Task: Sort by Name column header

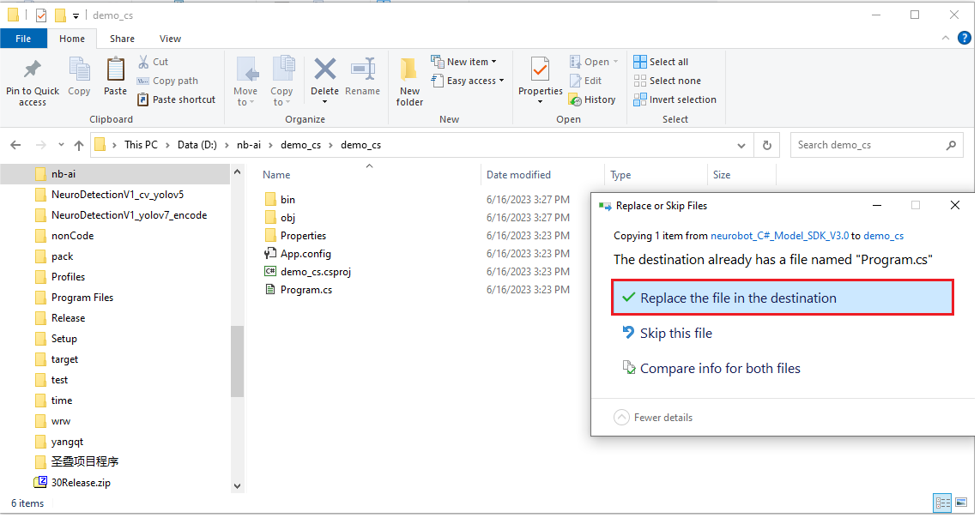Action: pos(276,175)
